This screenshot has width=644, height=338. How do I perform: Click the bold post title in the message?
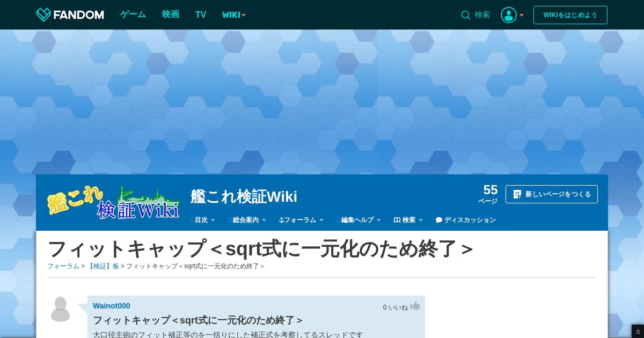tap(197, 320)
